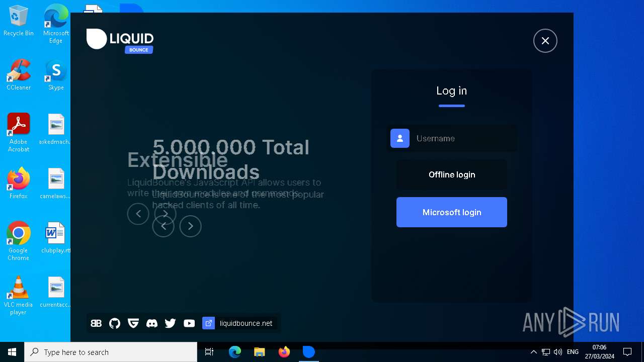This screenshot has height=362, width=644.
Task: Open Edge from the taskbar
Action: click(x=235, y=352)
